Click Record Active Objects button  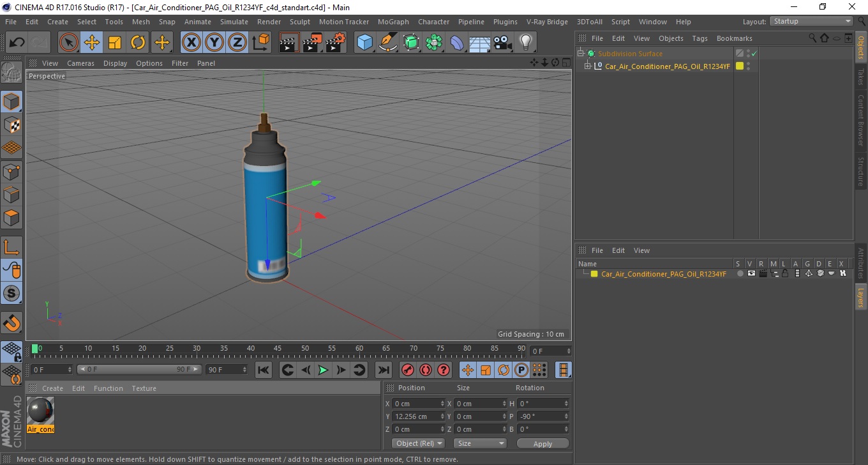pos(407,370)
